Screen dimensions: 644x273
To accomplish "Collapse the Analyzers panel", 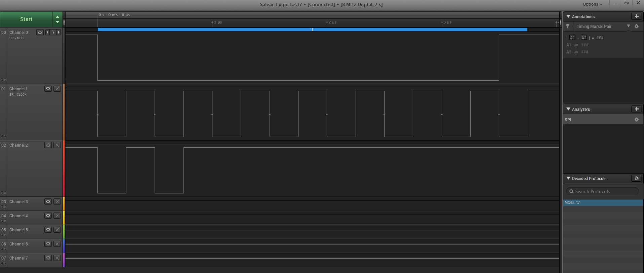I will tap(568, 109).
